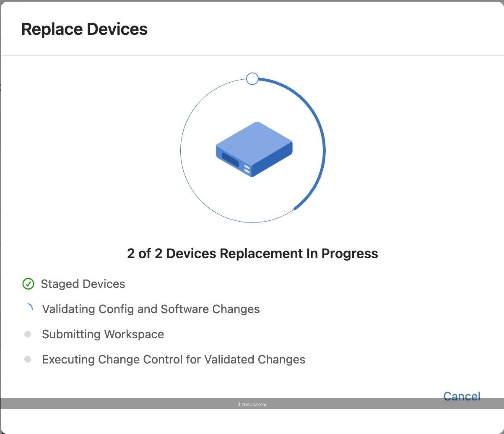
Task: Click the green checkmark beside Staged Devices
Action: 28,284
